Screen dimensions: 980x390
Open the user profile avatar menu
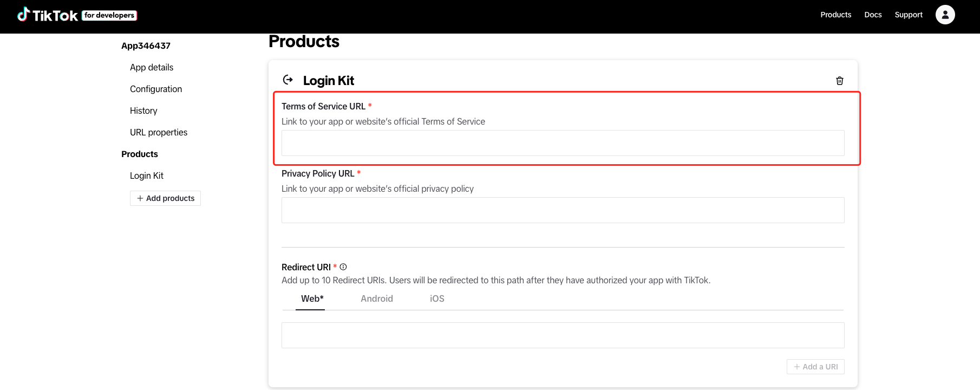coord(945,15)
